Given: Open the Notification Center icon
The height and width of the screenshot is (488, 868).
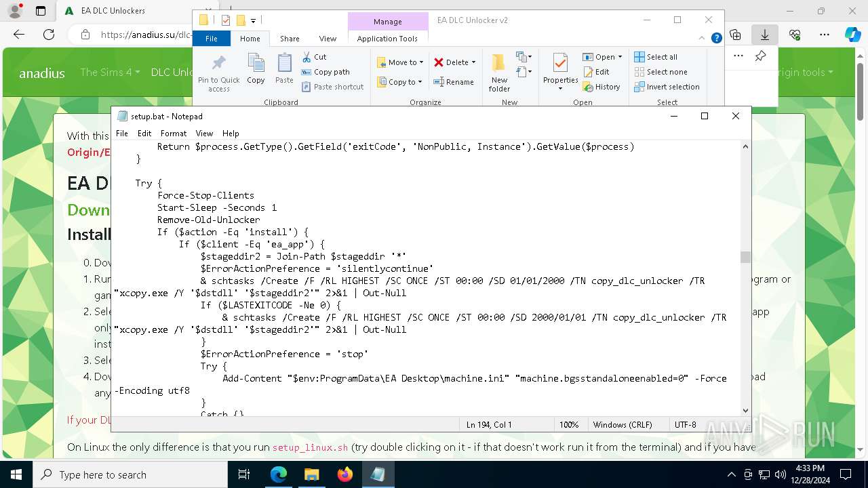Looking at the screenshot, I should point(846,474).
